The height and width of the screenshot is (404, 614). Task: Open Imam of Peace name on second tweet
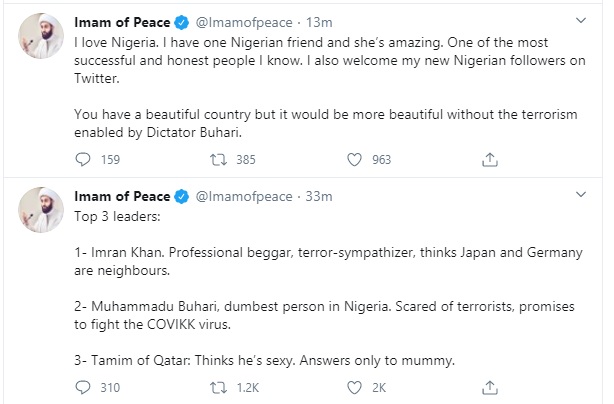point(121,196)
